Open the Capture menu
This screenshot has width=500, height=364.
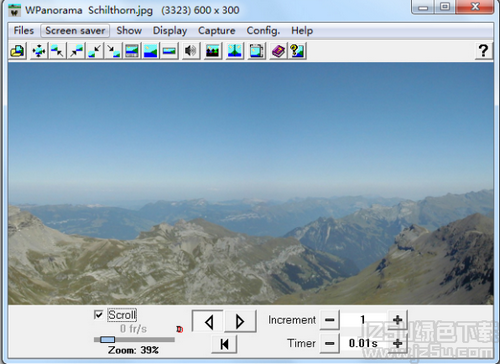pyautogui.click(x=217, y=31)
